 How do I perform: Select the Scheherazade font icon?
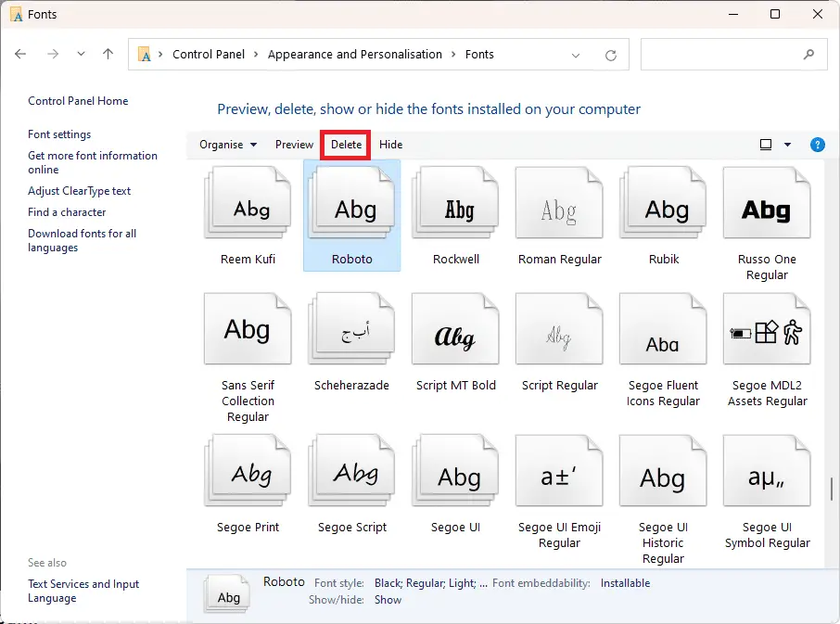(351, 329)
